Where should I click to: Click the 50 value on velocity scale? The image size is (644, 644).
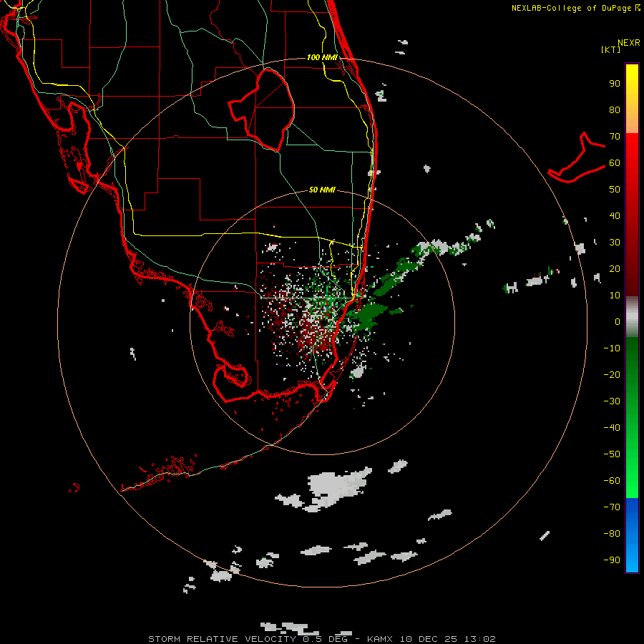coord(615,190)
